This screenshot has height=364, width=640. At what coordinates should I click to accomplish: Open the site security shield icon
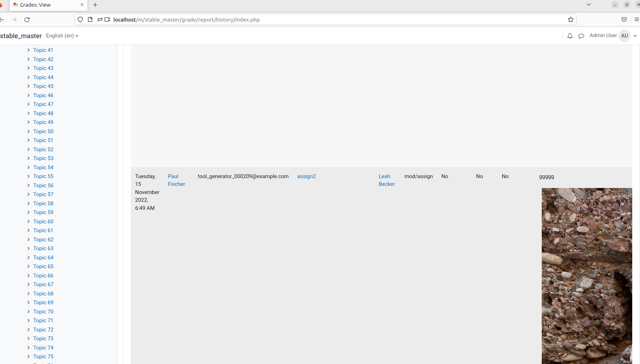coord(80,20)
